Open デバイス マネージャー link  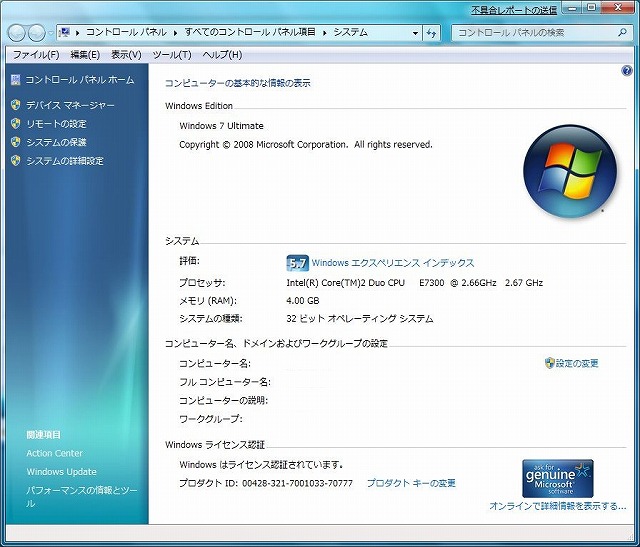(x=70, y=105)
